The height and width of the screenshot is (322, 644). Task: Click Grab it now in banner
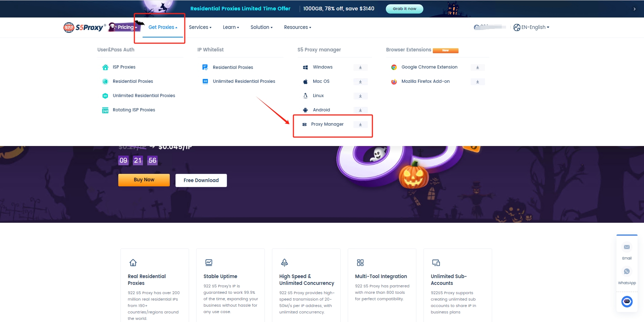[x=404, y=9]
